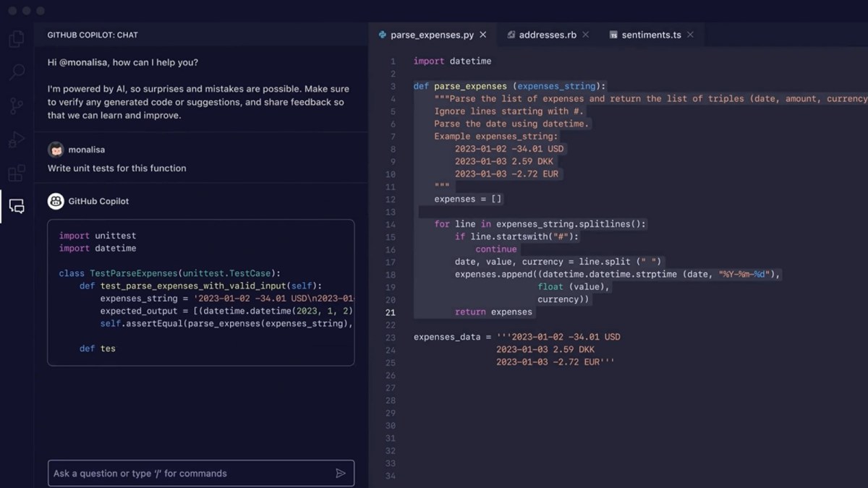Click the monalisa user avatar
This screenshot has height=488, width=868.
coord(56,150)
